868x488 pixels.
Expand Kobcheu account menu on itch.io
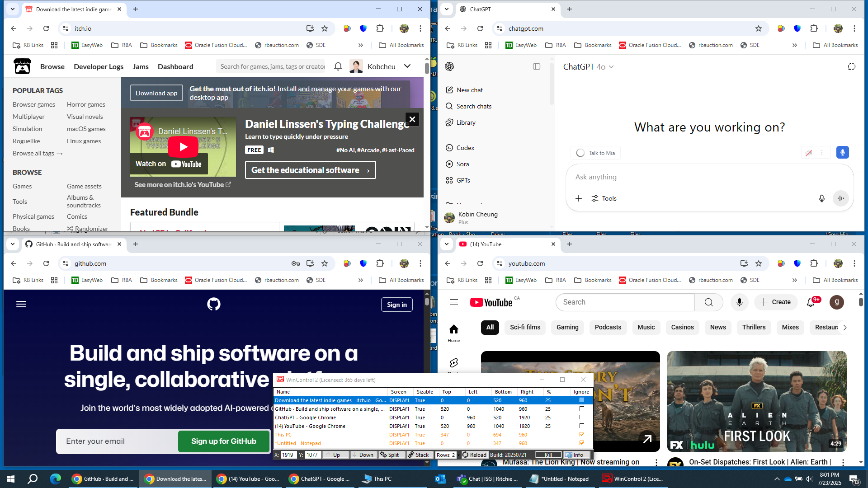pos(407,66)
